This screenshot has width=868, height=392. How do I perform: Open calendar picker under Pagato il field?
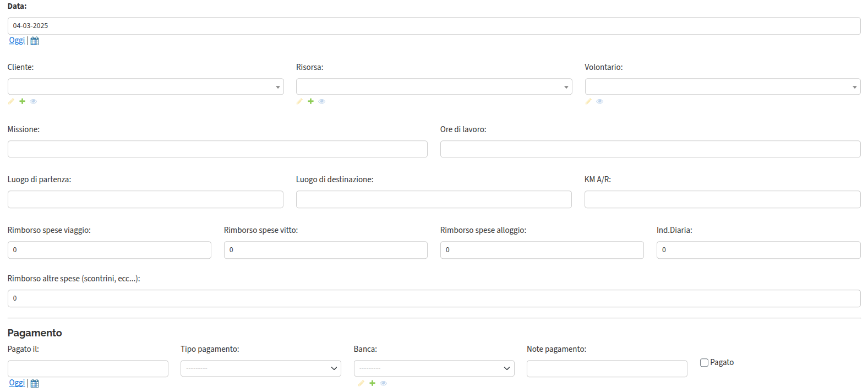click(x=35, y=383)
